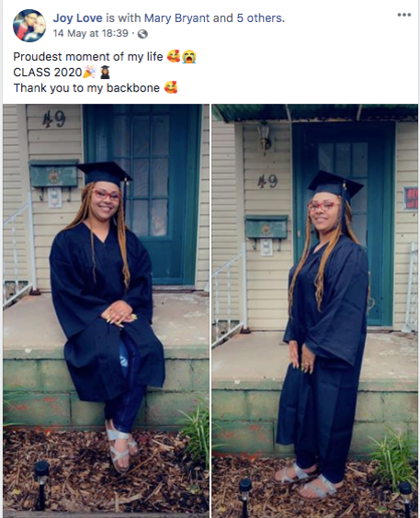Image resolution: width=420 pixels, height=518 pixels.
Task: Click the 'Thank you to my backbone' text
Action: click(x=86, y=88)
